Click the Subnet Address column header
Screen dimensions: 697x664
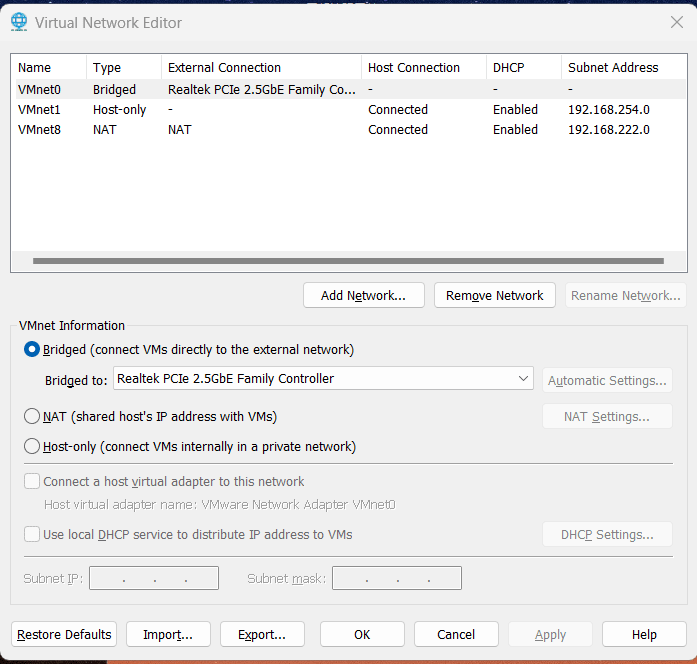click(x=624, y=68)
